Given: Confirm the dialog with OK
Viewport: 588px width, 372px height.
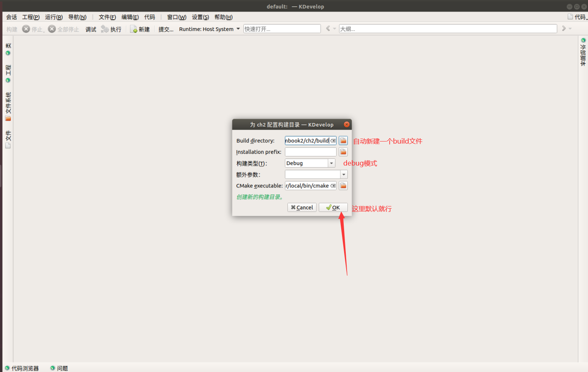Looking at the screenshot, I should pyautogui.click(x=333, y=207).
